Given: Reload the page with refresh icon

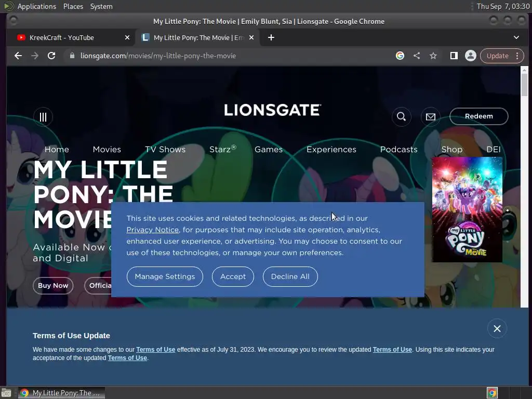Looking at the screenshot, I should point(51,56).
